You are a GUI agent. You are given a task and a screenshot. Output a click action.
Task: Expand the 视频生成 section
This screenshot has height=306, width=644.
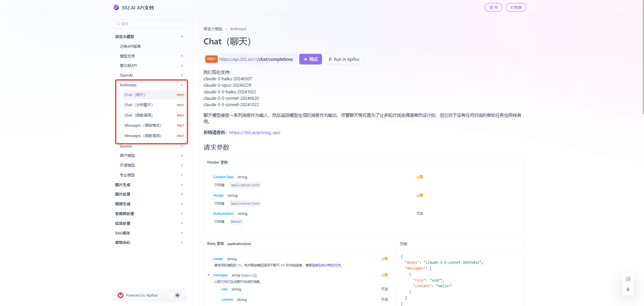tap(182, 204)
